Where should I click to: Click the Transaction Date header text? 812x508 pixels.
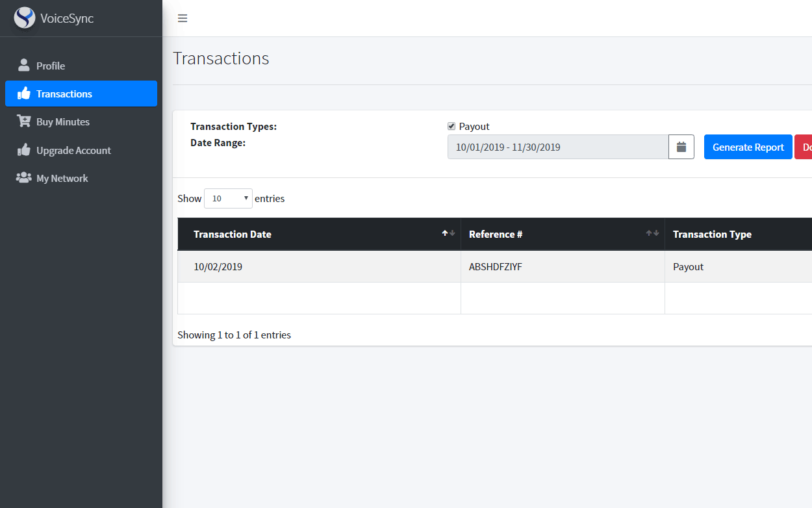(x=233, y=234)
